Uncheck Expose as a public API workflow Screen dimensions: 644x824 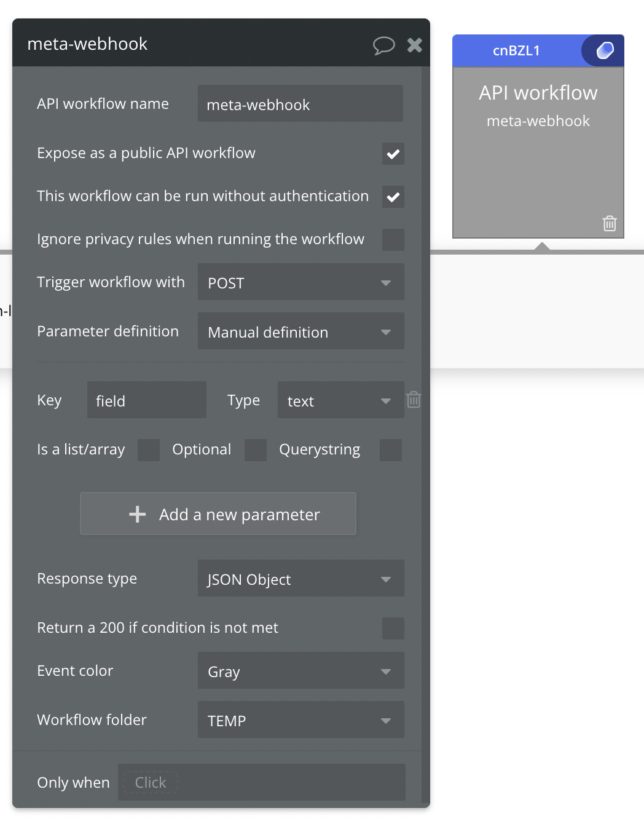click(x=393, y=154)
